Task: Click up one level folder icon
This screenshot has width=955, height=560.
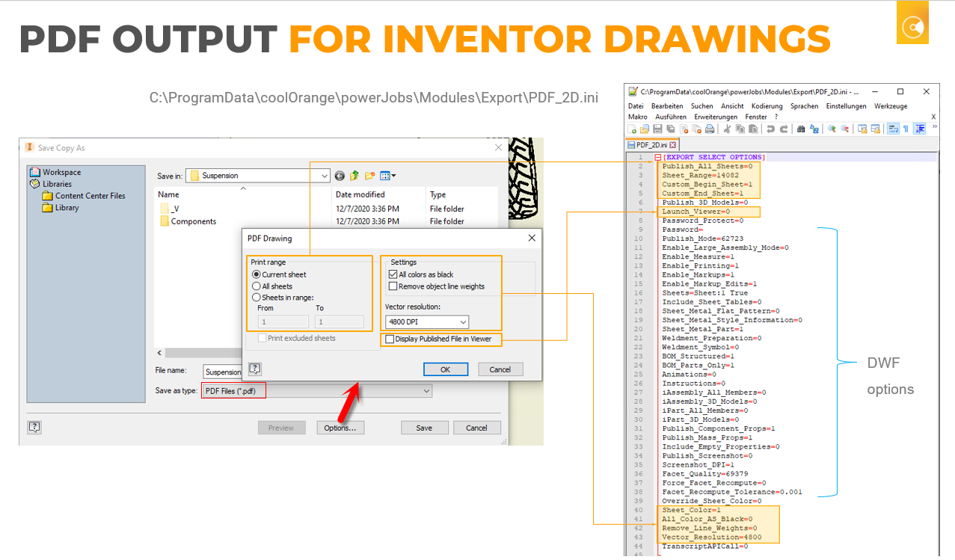Action: 354,176
